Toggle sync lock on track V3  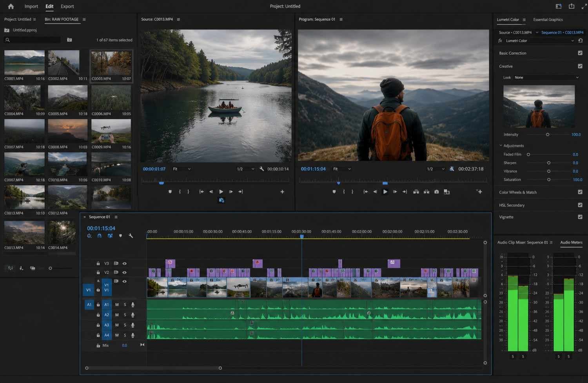116,264
